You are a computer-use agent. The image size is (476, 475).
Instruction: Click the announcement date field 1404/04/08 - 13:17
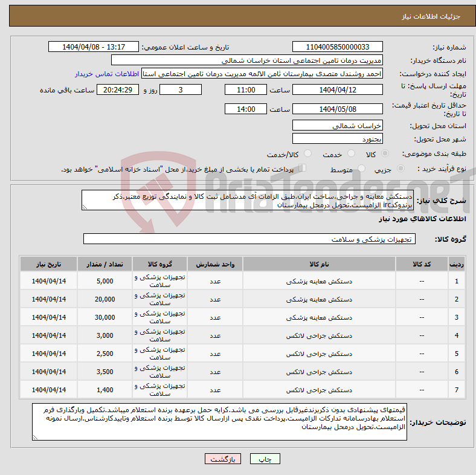tap(94, 47)
